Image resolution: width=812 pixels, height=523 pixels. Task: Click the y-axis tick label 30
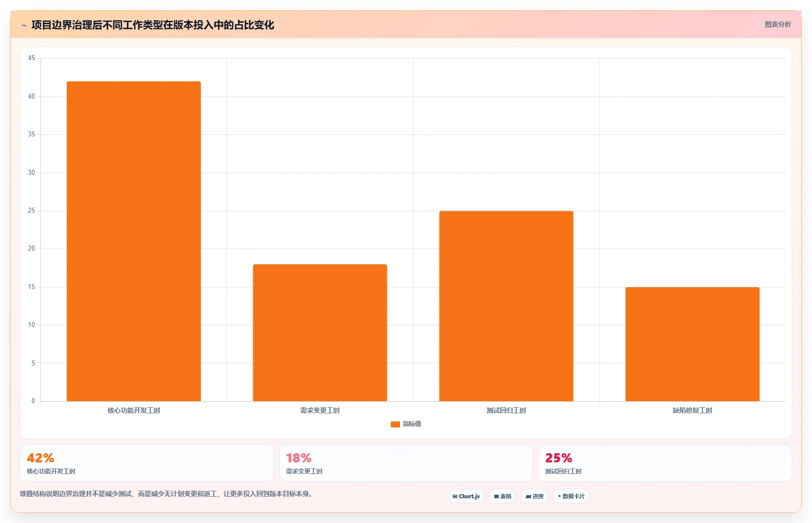tap(31, 173)
